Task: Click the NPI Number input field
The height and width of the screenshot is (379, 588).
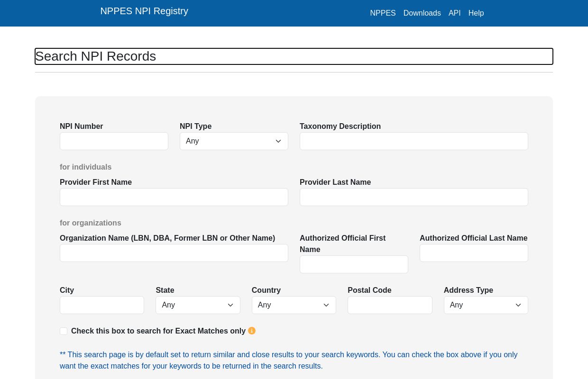Action: 114,141
